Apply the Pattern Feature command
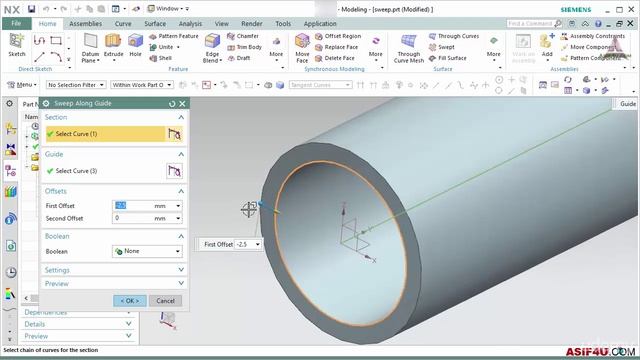 point(174,36)
